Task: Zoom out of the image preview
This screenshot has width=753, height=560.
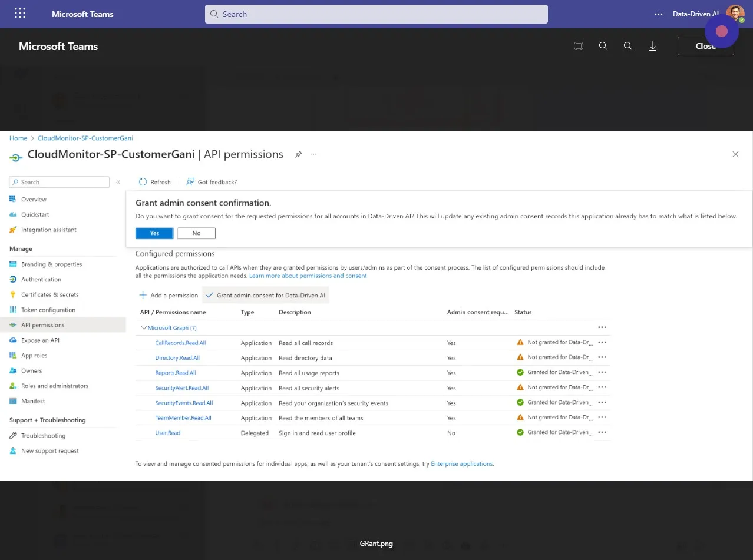Action: [603, 46]
